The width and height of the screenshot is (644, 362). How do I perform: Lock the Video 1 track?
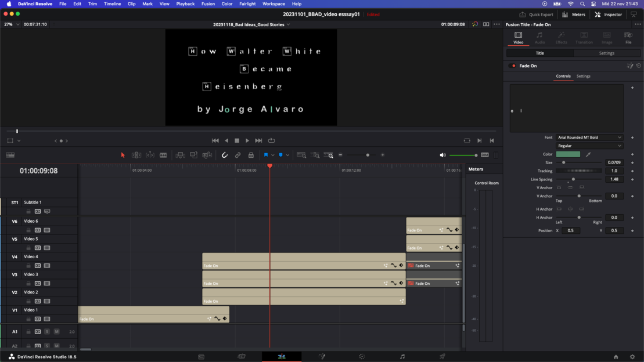pos(28,319)
